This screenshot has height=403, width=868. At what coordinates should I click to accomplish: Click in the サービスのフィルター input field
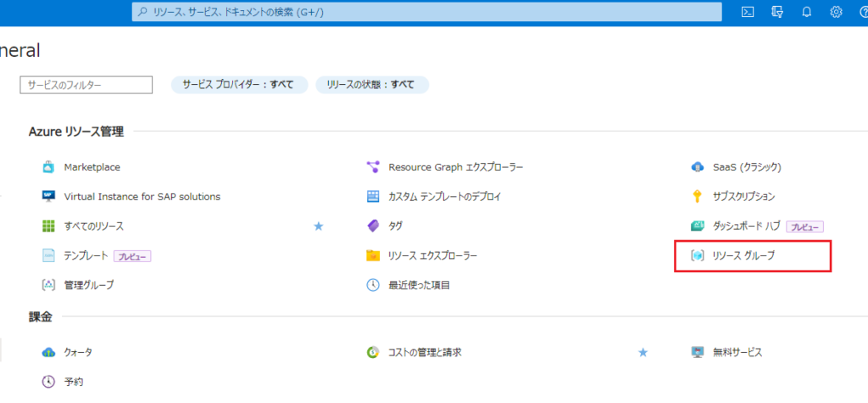(x=86, y=85)
